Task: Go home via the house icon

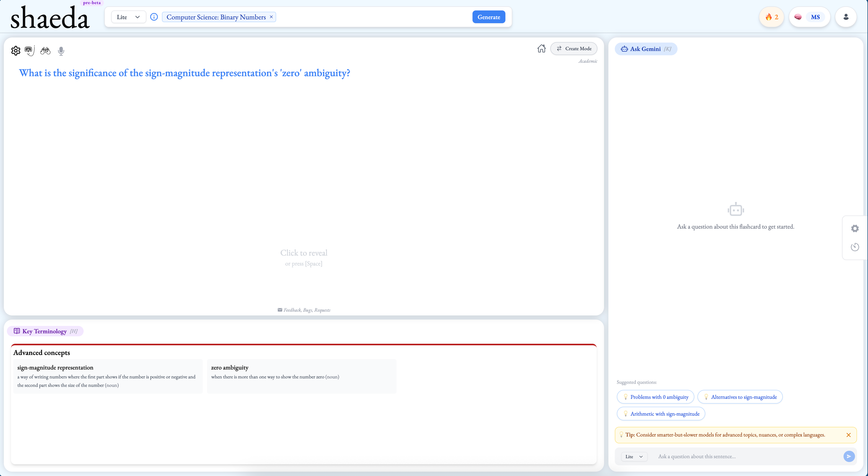Action: [541, 48]
